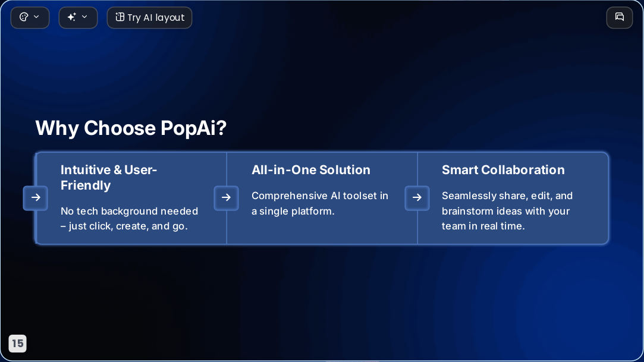Select the title "Why Choose PopAi?"
644x362 pixels.
click(131, 128)
